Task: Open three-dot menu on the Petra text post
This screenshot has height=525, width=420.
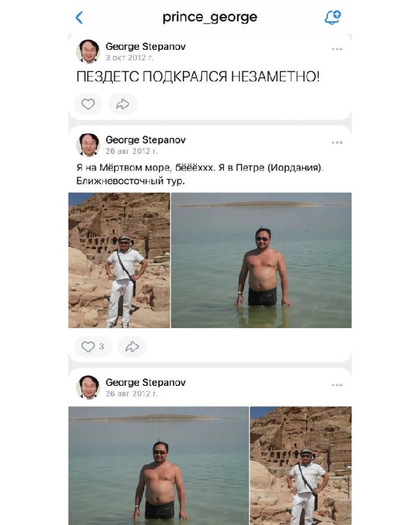Action: [x=337, y=142]
